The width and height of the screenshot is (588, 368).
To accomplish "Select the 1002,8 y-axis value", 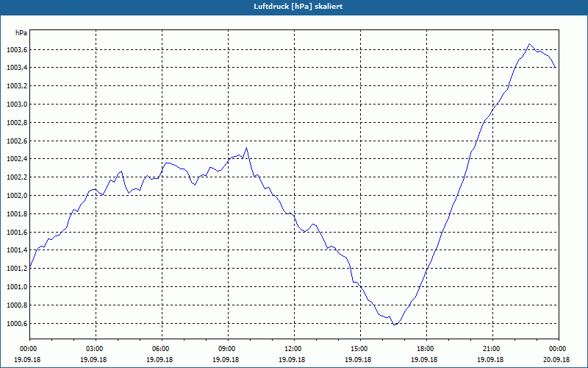I will (17, 123).
